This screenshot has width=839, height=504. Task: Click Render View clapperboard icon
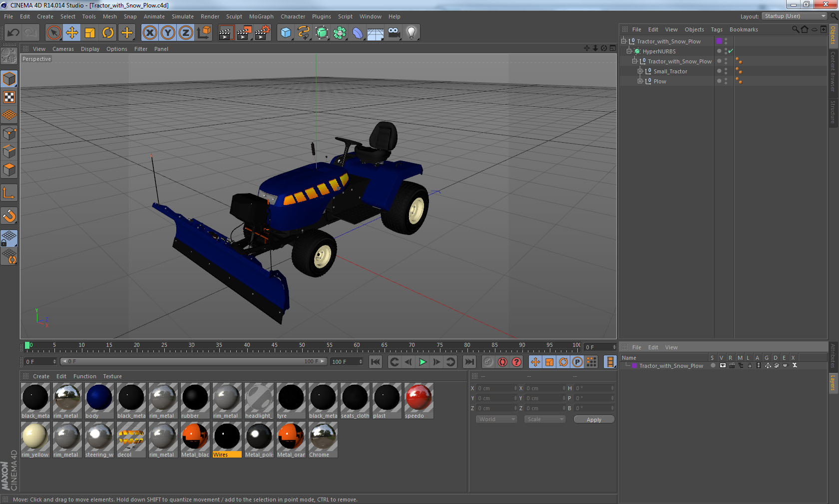(x=226, y=33)
